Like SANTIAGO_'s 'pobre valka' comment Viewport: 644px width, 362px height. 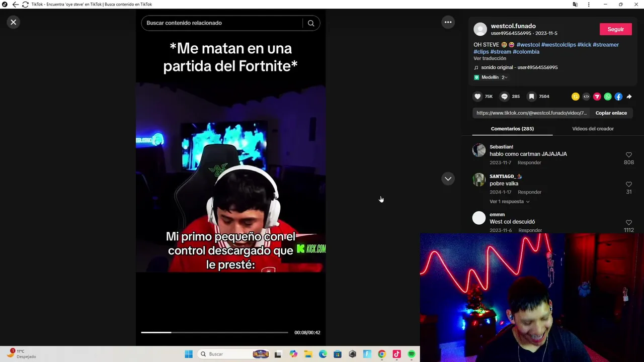pos(629,185)
